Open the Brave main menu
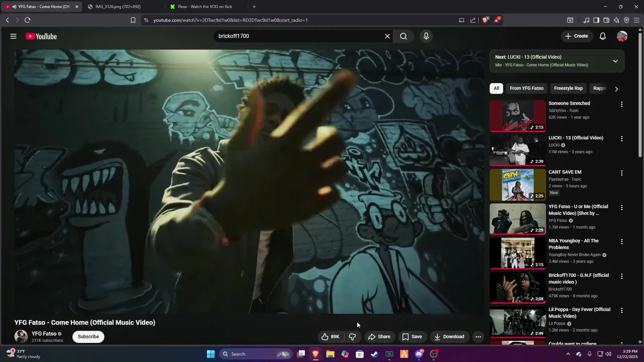 click(x=637, y=20)
